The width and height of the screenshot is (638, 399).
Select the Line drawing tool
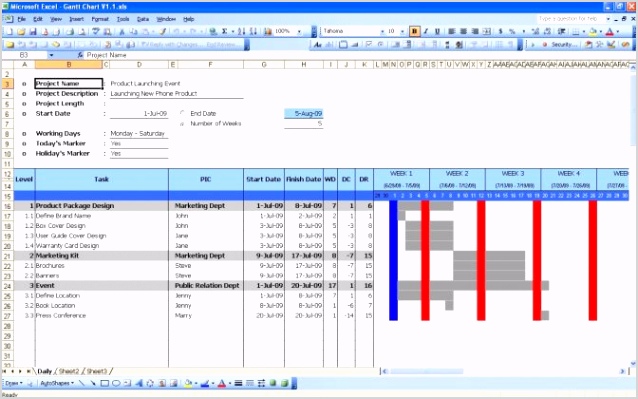tap(82, 383)
